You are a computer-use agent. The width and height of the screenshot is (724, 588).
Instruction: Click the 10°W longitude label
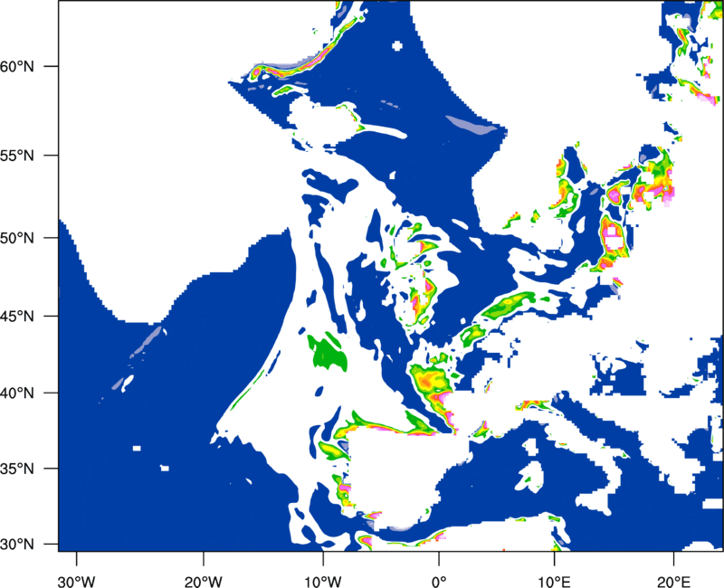(323, 582)
